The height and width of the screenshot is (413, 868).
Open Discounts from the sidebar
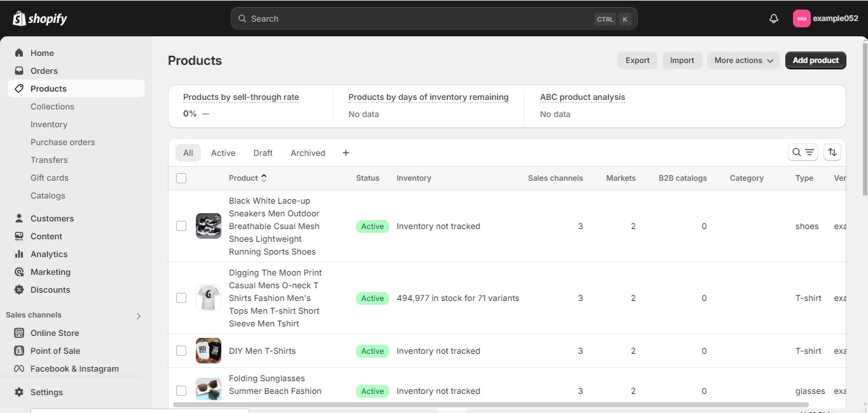point(49,290)
